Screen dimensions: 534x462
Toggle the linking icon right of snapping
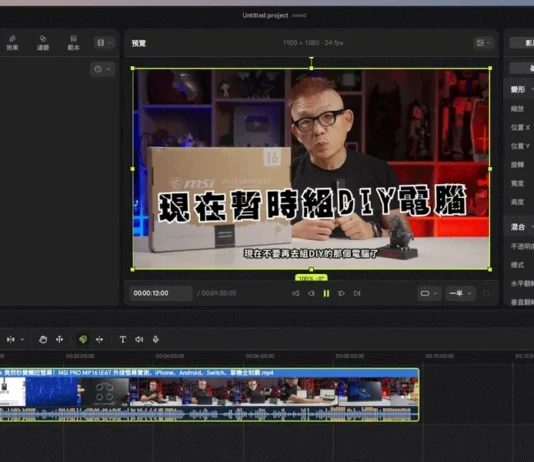tap(99, 339)
